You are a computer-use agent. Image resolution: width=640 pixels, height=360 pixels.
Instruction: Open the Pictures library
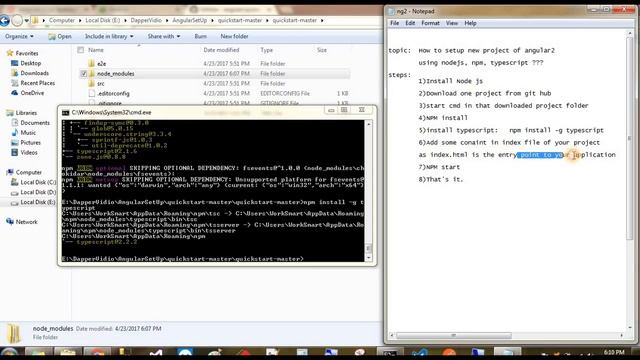(x=30, y=142)
